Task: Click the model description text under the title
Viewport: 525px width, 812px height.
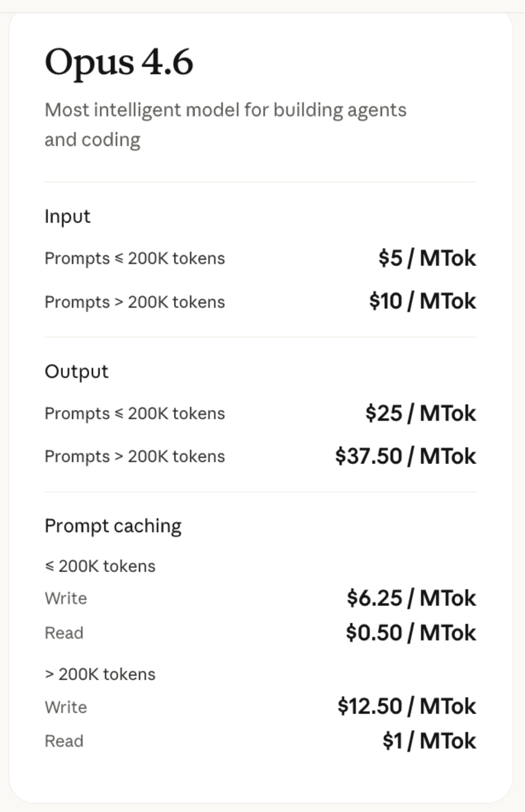Action: (x=225, y=124)
